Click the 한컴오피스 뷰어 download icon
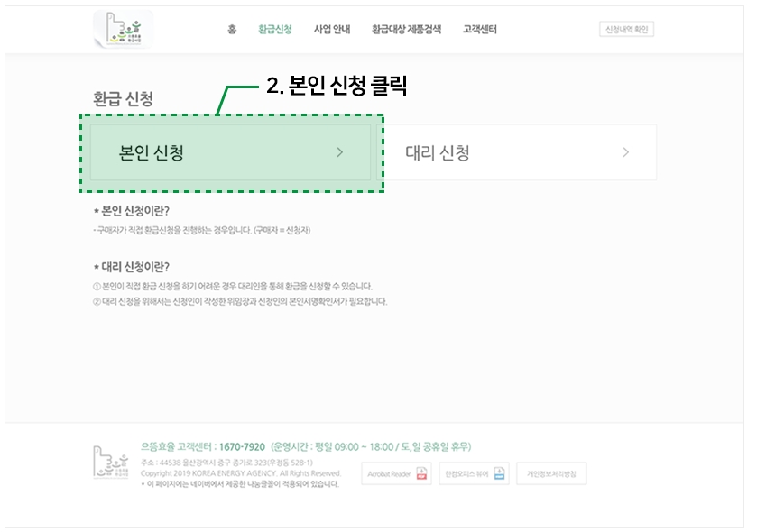The image size is (757, 532). 499,473
